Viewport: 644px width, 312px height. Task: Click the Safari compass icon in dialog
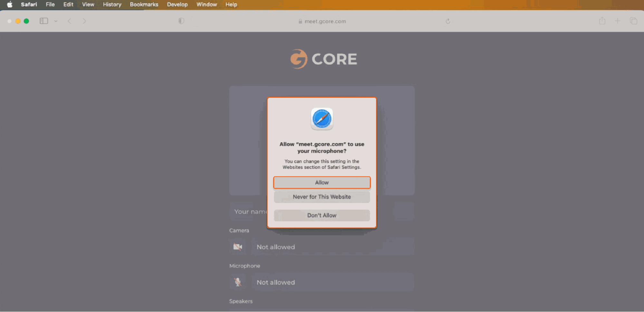coord(322,119)
